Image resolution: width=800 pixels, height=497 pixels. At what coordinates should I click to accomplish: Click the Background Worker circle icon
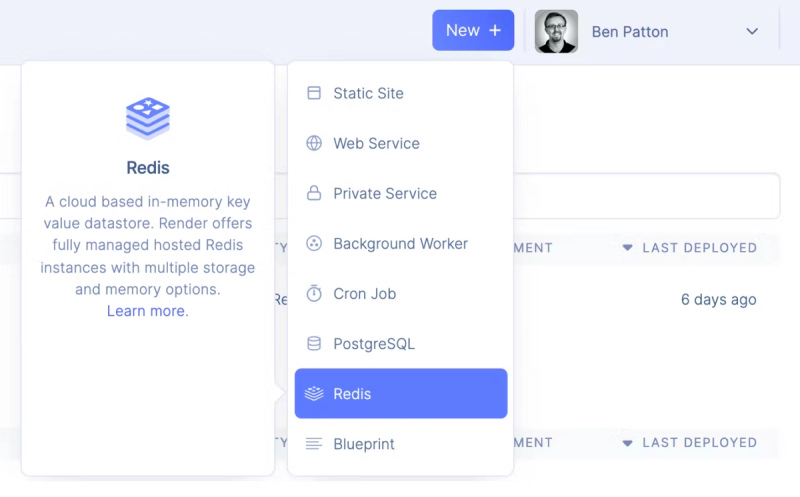[x=314, y=243]
